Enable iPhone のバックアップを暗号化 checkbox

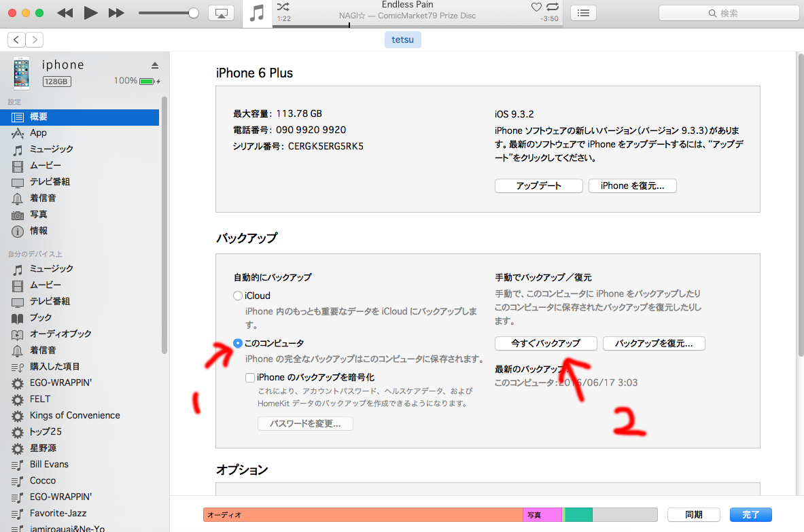pyautogui.click(x=251, y=377)
